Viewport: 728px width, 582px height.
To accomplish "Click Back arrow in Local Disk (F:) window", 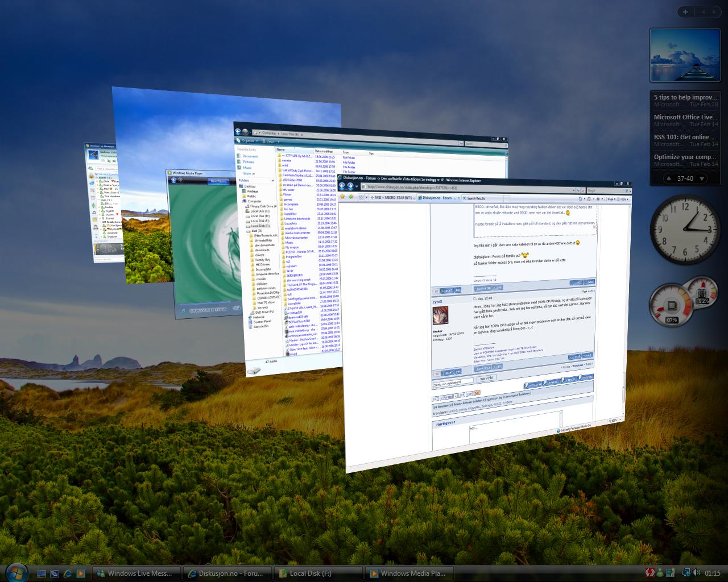I will (x=238, y=131).
